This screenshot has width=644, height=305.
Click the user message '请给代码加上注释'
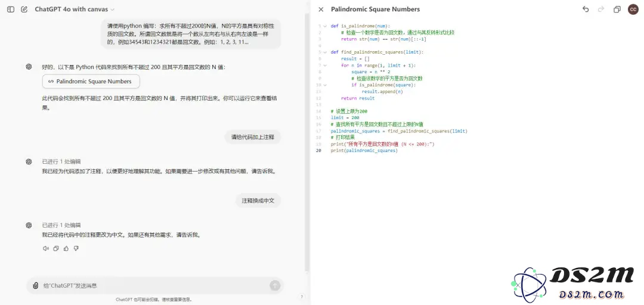coord(253,137)
